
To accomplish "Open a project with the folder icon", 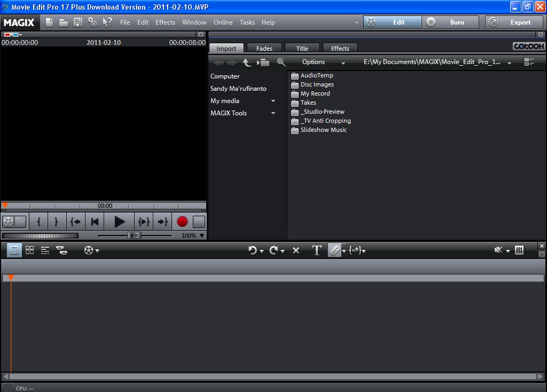I will tap(63, 22).
